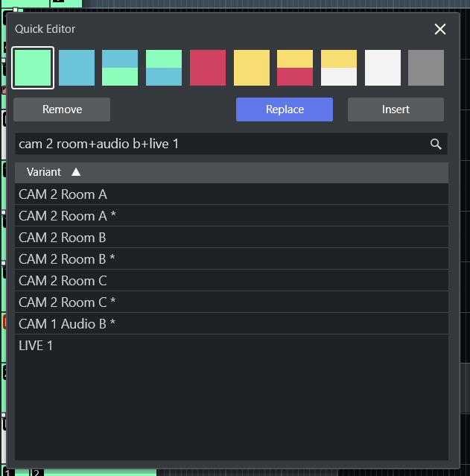Select the solid green color swatch
Viewport: 470px width, 476px height.
[x=33, y=68]
